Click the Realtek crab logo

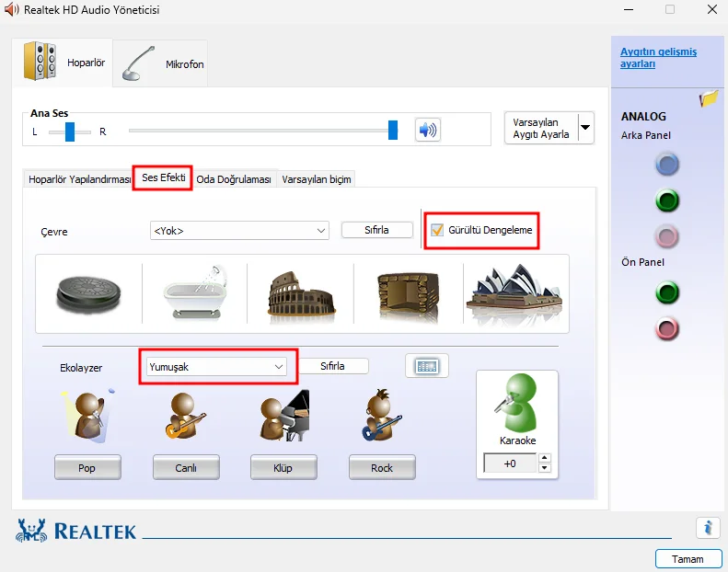31,531
